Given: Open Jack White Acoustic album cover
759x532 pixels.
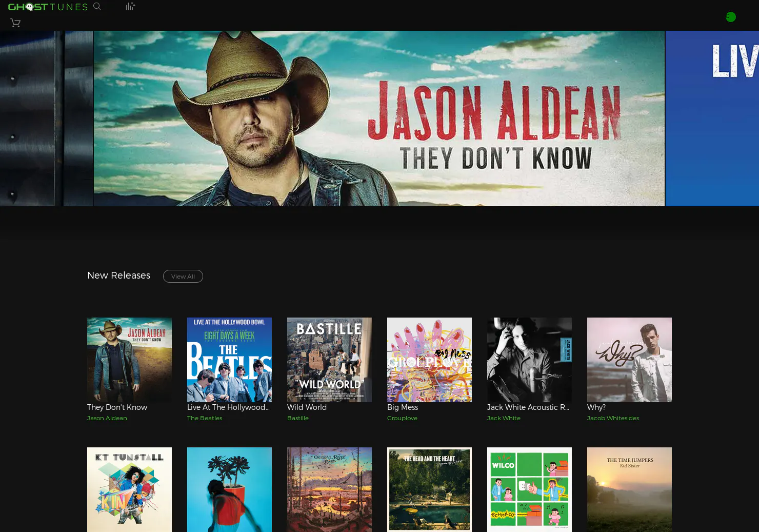Looking at the screenshot, I should point(529,360).
